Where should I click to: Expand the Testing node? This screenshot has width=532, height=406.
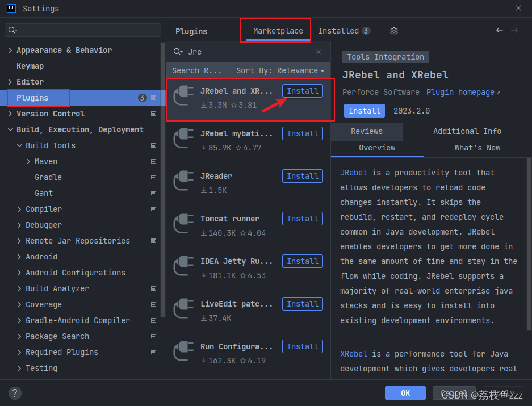[x=19, y=368]
